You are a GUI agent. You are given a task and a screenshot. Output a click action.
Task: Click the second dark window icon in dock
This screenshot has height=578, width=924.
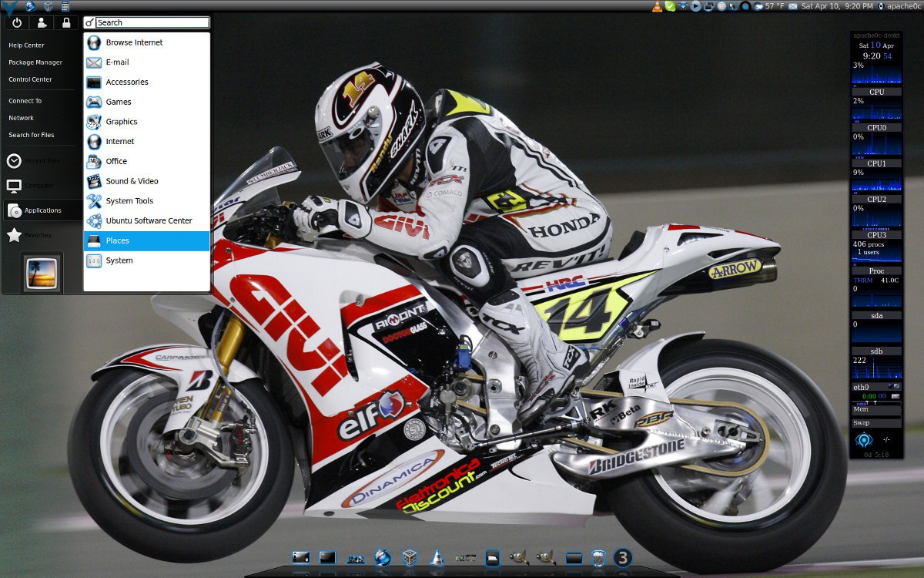[x=328, y=556]
